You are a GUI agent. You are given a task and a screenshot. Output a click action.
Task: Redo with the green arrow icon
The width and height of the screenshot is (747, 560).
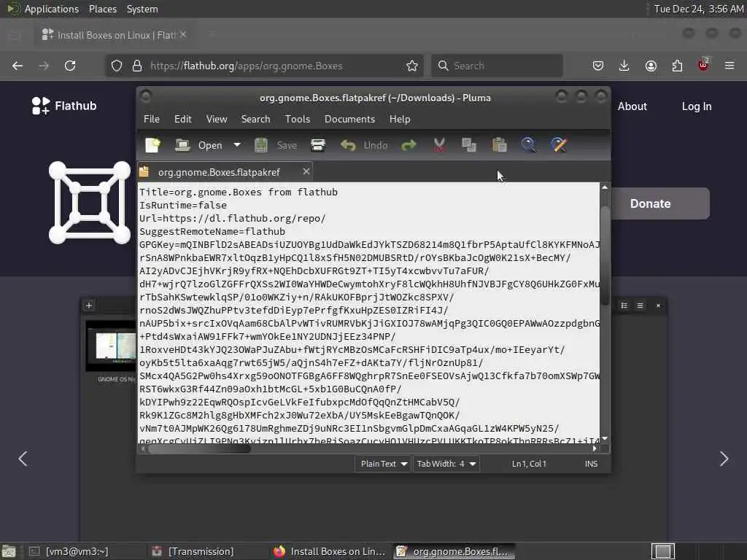pyautogui.click(x=409, y=145)
